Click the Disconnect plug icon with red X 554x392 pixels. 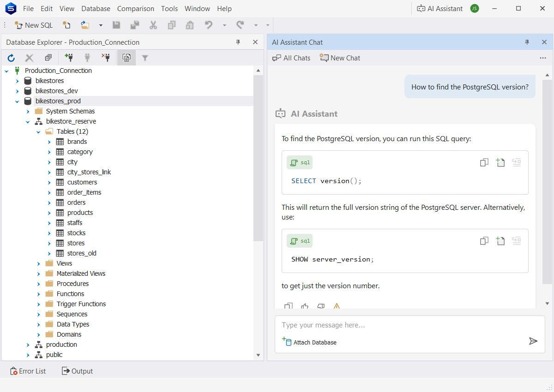[106, 58]
